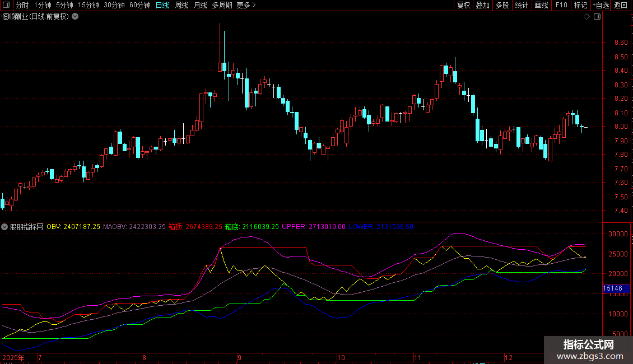Image resolution: width=633 pixels, height=364 pixels.
Task: Click month 10 on the timeline
Action: 341,357
